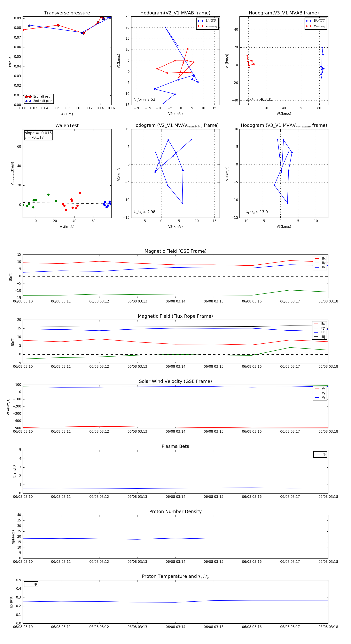Click the 'Solar Wind Velocity (GSE Frame)' title
The width and height of the screenshot is (351, 644).
175,381
